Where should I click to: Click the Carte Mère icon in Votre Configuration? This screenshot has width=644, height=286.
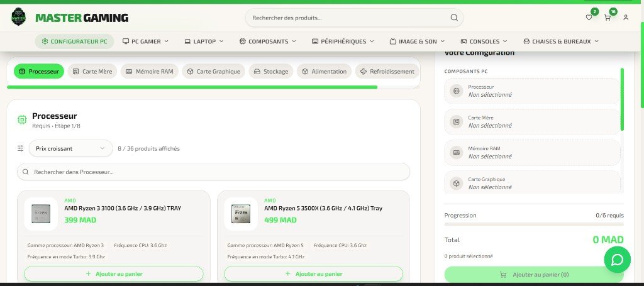point(457,121)
